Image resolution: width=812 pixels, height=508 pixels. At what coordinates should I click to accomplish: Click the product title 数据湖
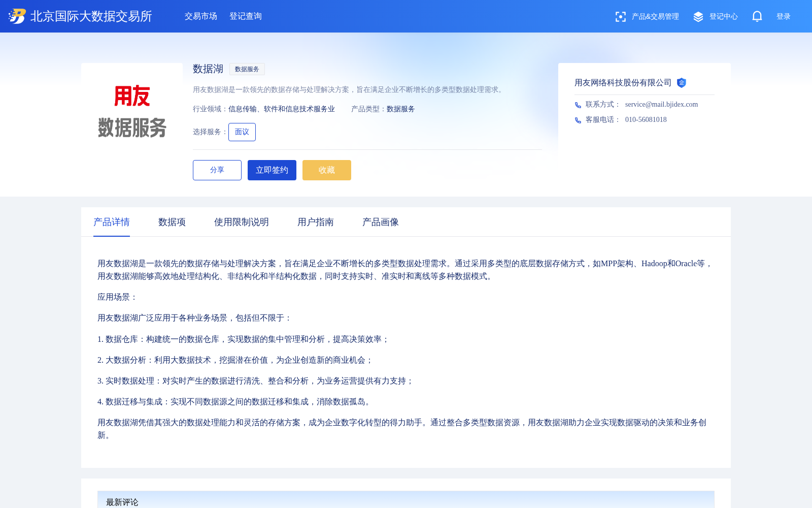208,69
